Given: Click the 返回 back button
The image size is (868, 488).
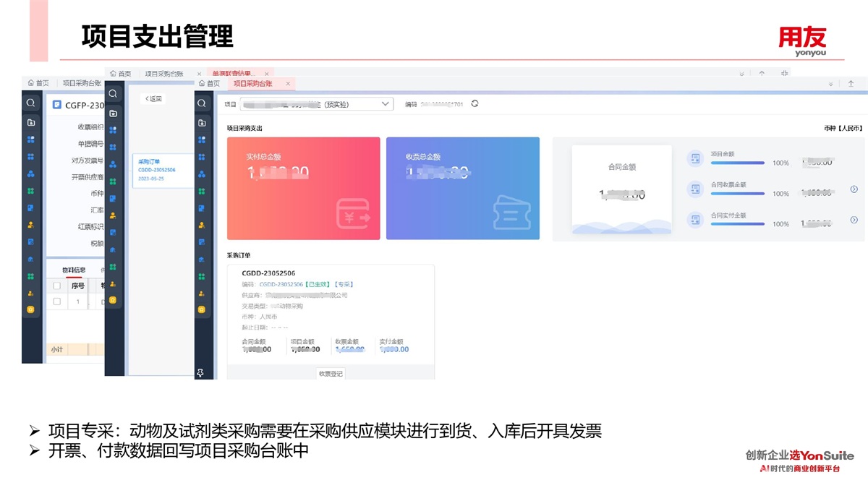Looking at the screenshot, I should 153,99.
